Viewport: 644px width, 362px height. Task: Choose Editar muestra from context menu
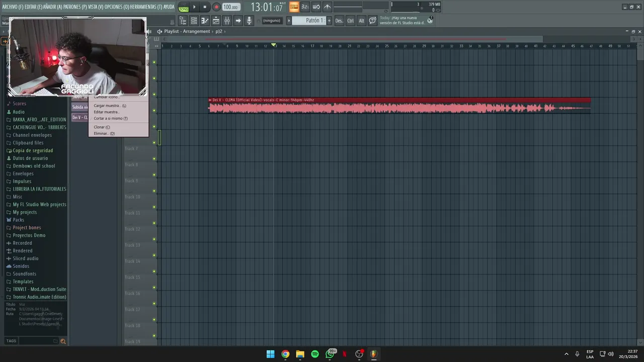tap(118, 112)
